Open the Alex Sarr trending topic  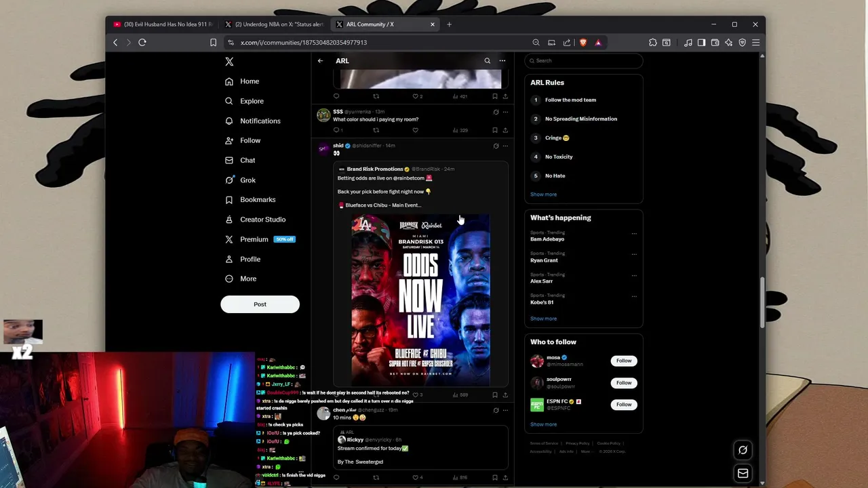(583, 278)
